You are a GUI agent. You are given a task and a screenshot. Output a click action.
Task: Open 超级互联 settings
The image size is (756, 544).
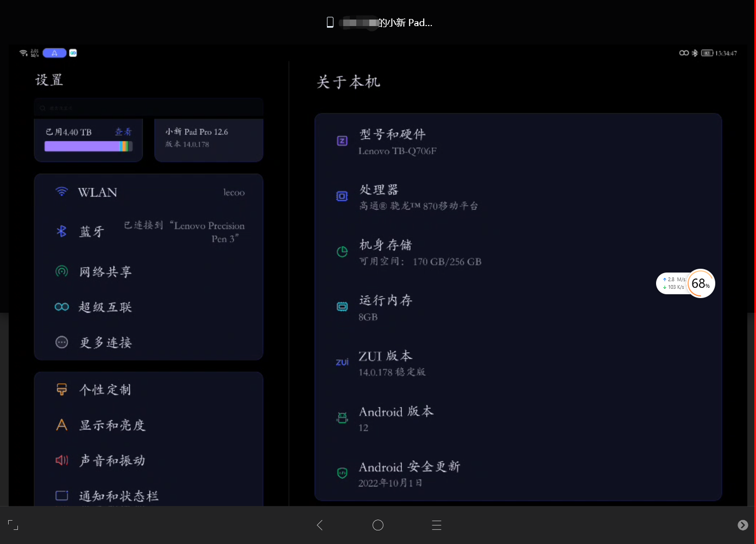149,307
